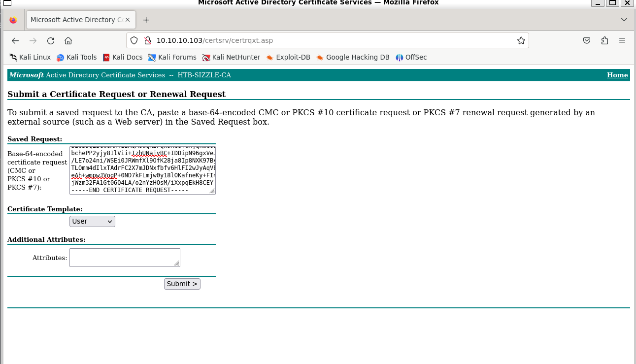Image resolution: width=636 pixels, height=364 pixels.
Task: Open the Extensions puzzle icon
Action: tap(604, 41)
